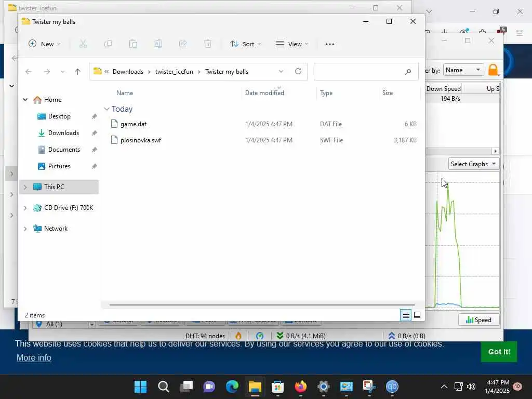This screenshot has width=532, height=399.
Task: Expand recent locations dropdown arrow
Action: (x=62, y=72)
